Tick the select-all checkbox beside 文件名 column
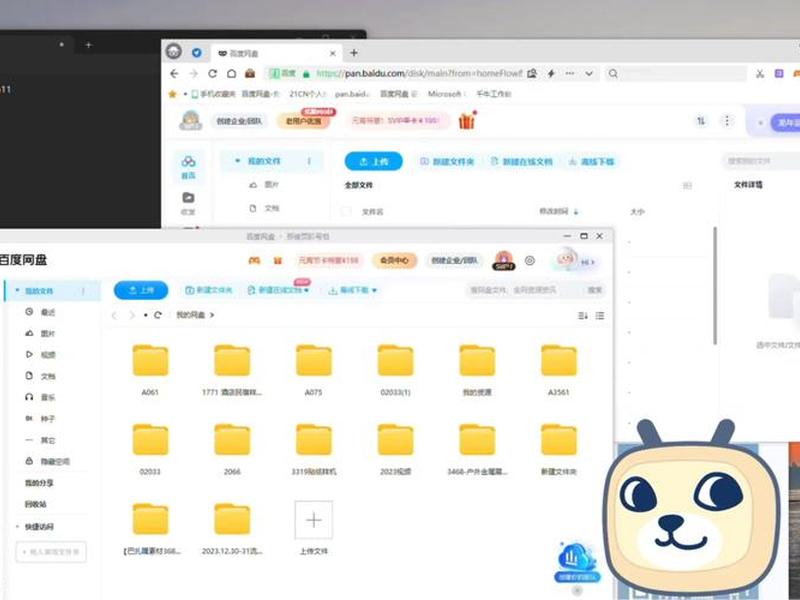The width and height of the screenshot is (800, 600). [x=346, y=211]
